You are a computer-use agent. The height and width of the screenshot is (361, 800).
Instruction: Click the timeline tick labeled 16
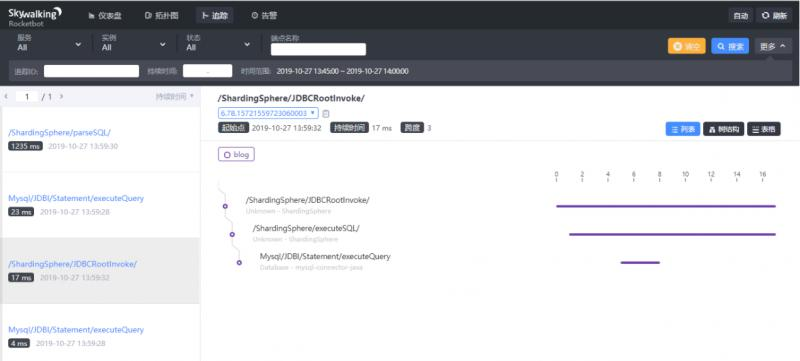click(763, 176)
